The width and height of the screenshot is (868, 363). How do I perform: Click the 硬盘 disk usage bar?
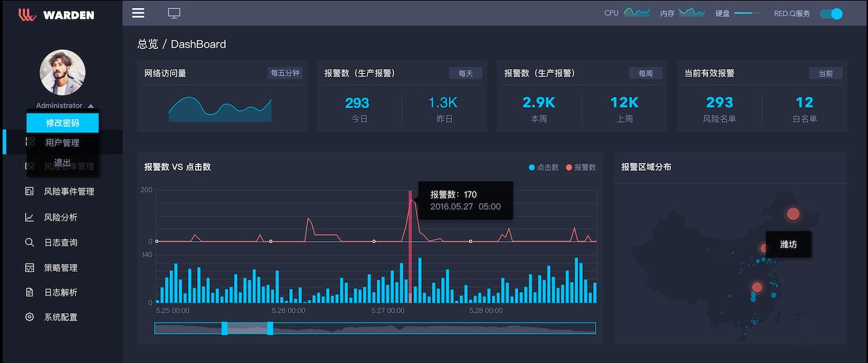click(x=747, y=13)
